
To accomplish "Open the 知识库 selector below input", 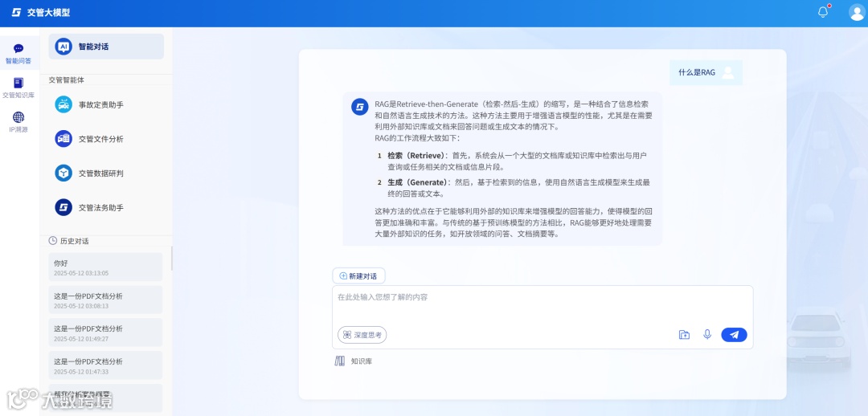I will click(x=353, y=361).
